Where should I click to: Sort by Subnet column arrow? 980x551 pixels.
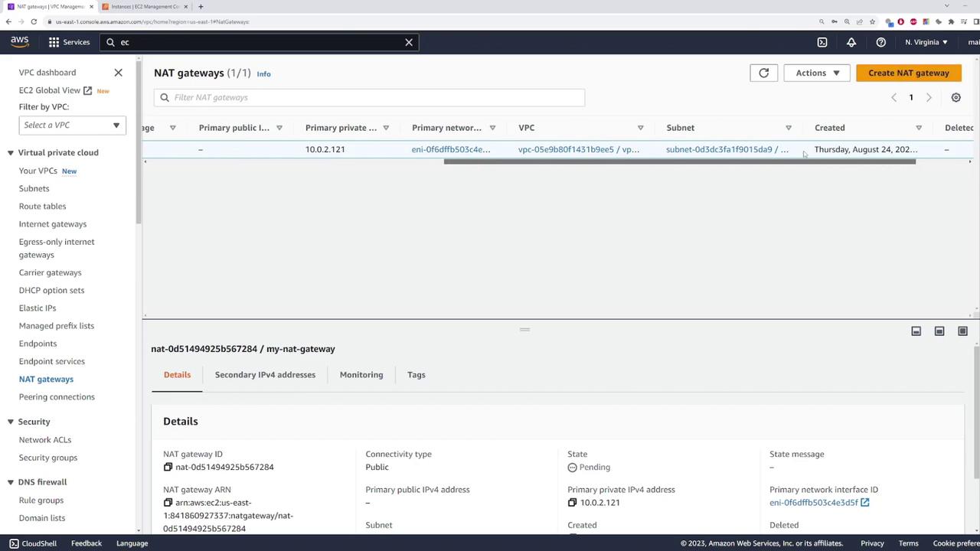point(789,128)
